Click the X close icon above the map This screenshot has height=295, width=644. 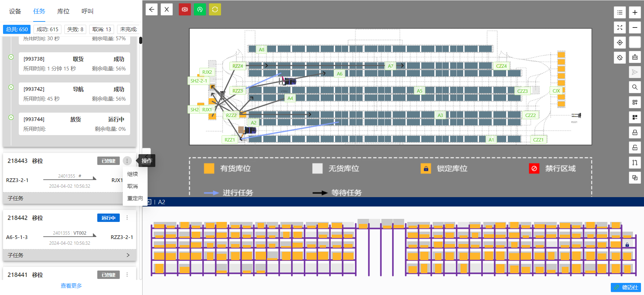(167, 9)
